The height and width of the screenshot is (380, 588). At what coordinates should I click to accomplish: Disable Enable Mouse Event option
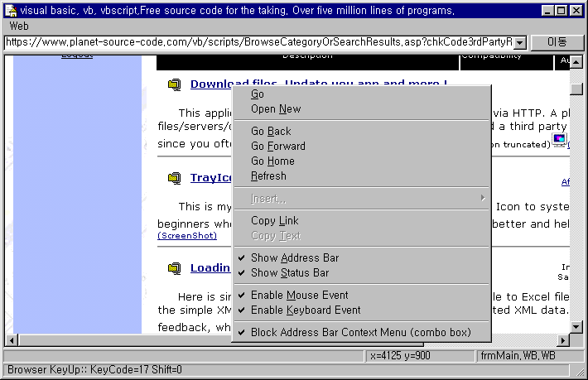pyautogui.click(x=362, y=296)
